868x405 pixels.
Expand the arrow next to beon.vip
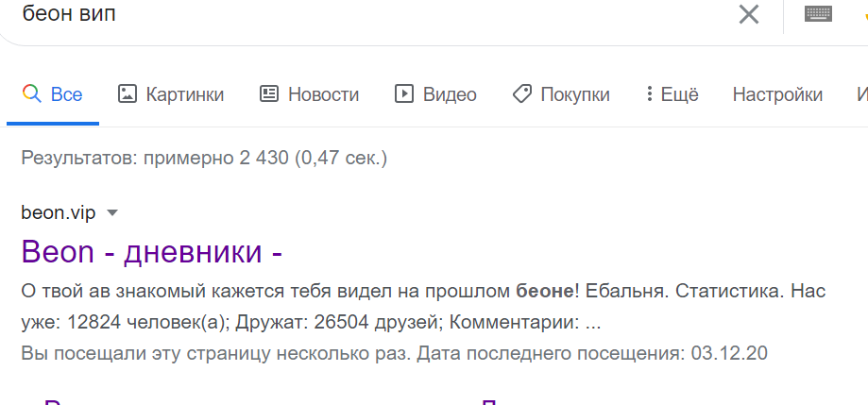point(112,213)
